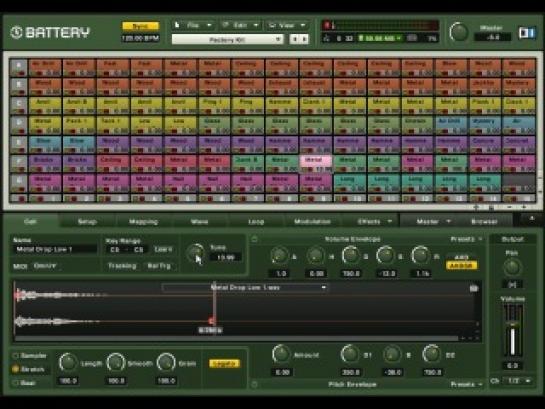The width and height of the screenshot is (545, 409).
Task: Switch to the Loop tab
Action: (x=256, y=221)
